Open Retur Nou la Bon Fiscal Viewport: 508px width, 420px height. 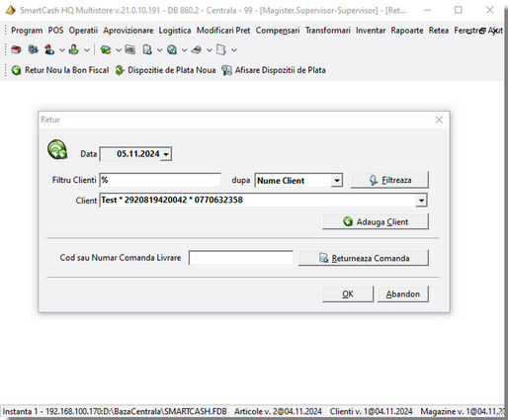click(x=60, y=70)
